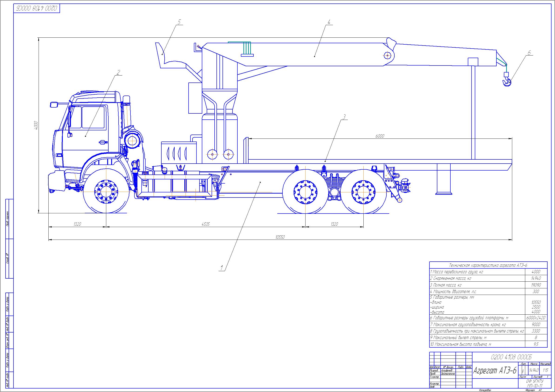Screen dimensions: 555x392
Task: Select callout number "4" above the crane boom
Action: 329,22
